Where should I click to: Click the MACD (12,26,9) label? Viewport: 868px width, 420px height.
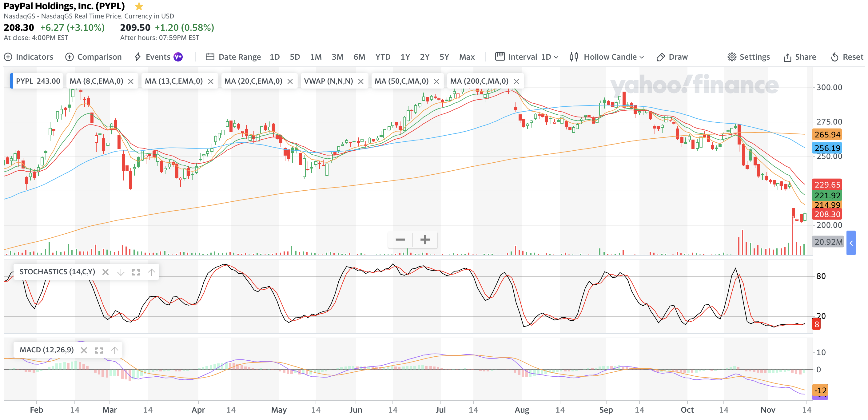pyautogui.click(x=46, y=350)
